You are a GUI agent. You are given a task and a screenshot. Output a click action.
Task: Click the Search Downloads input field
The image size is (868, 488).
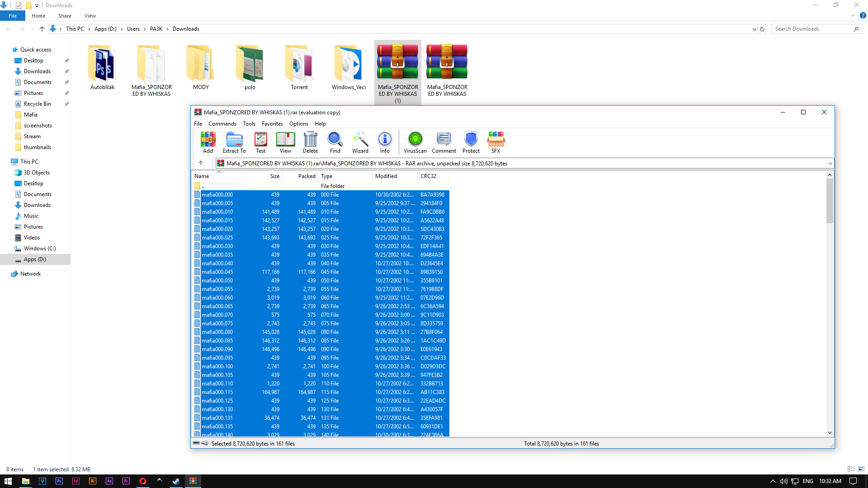pos(812,29)
